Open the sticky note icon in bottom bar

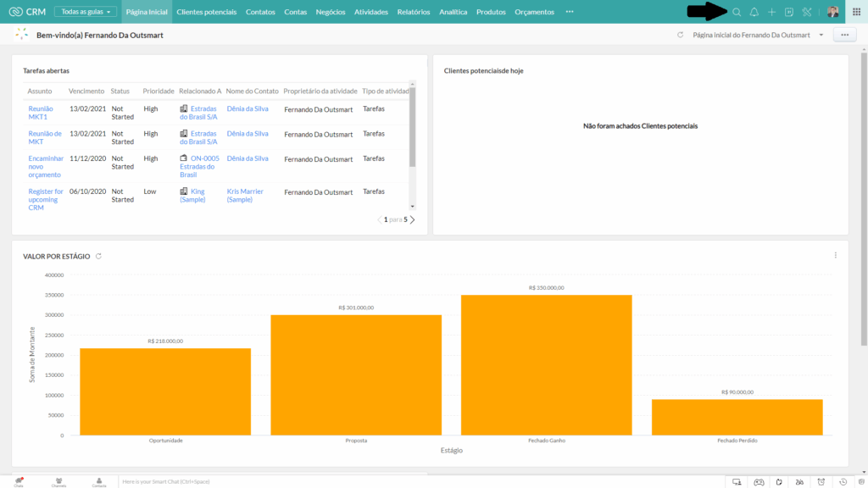coord(779,482)
